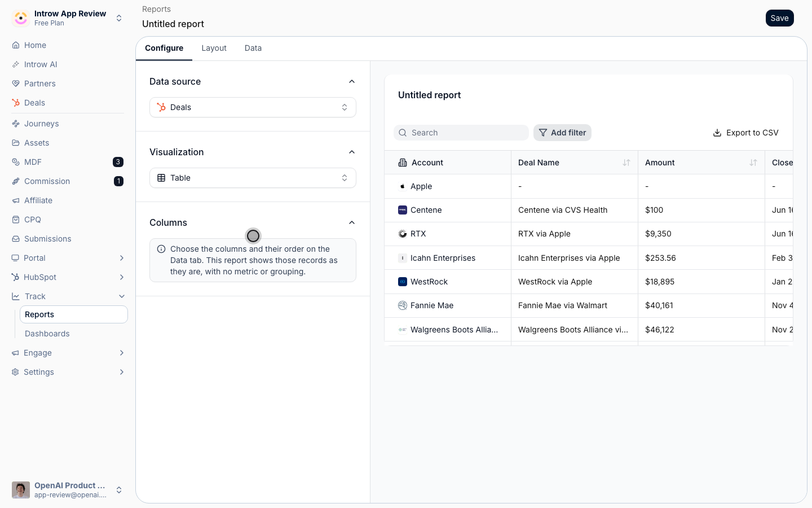Click the Export to CSV download icon
The image size is (812, 508).
(x=717, y=133)
